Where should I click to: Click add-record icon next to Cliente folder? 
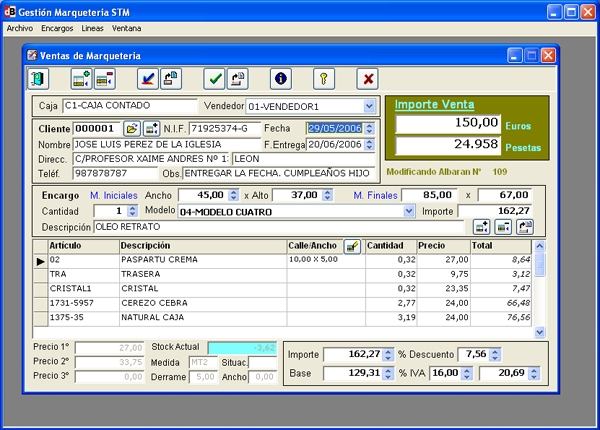point(151,129)
